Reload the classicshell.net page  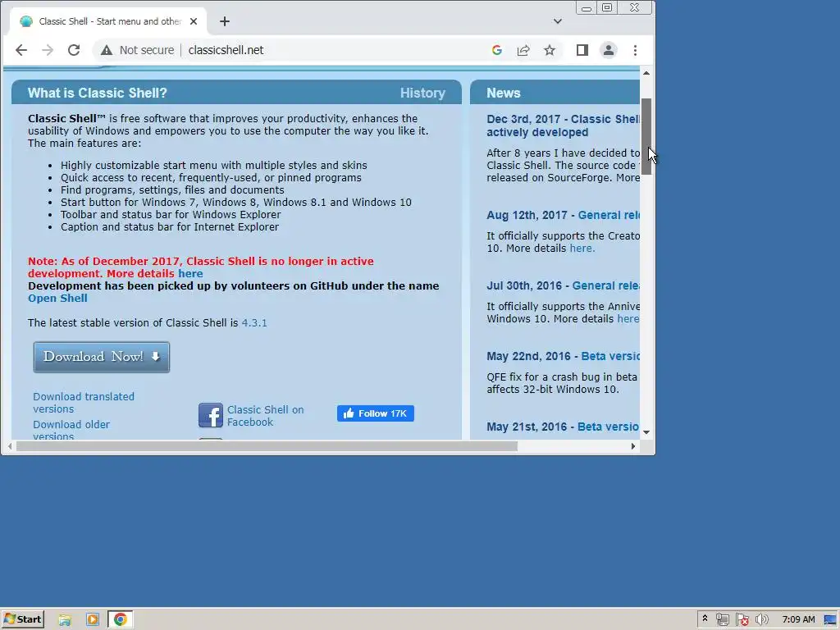74,50
